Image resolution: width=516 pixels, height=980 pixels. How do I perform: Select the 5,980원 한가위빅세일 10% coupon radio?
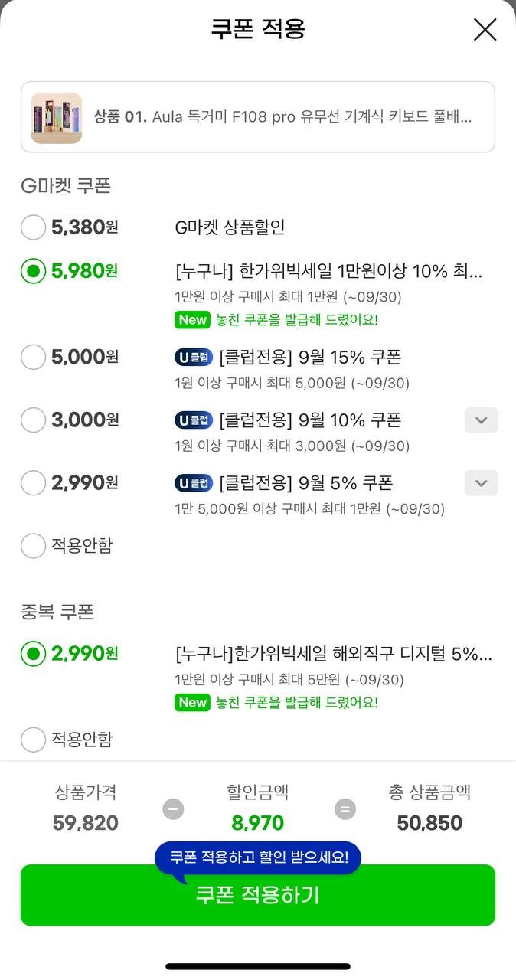pyautogui.click(x=33, y=271)
